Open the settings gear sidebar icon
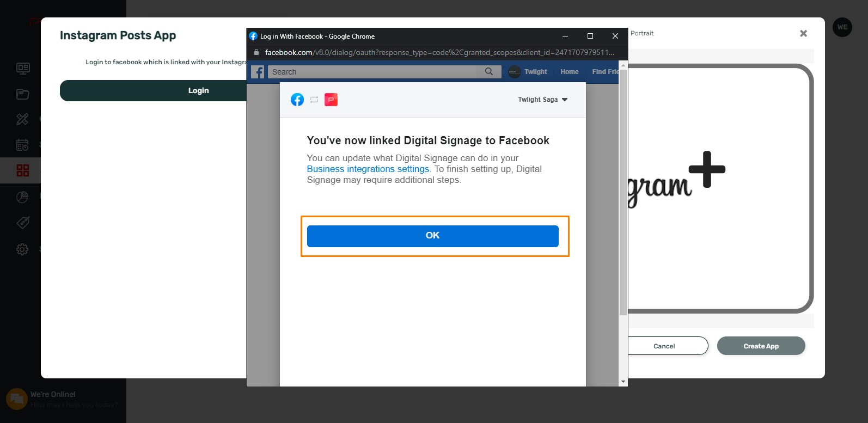The width and height of the screenshot is (868, 423). click(22, 249)
